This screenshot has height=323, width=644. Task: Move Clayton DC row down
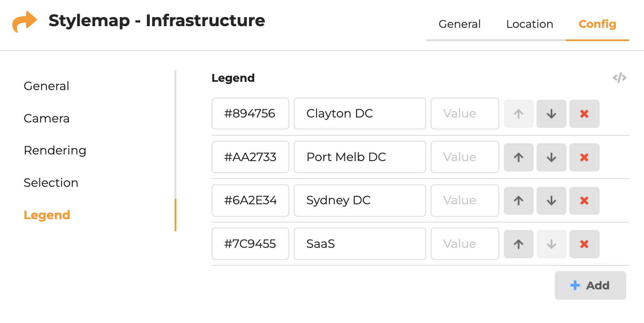tap(551, 114)
